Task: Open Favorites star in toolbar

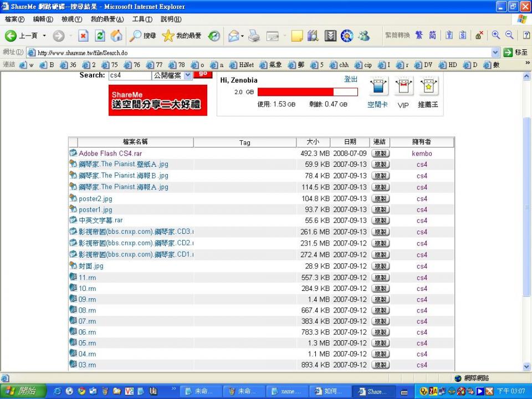Action: (x=182, y=35)
